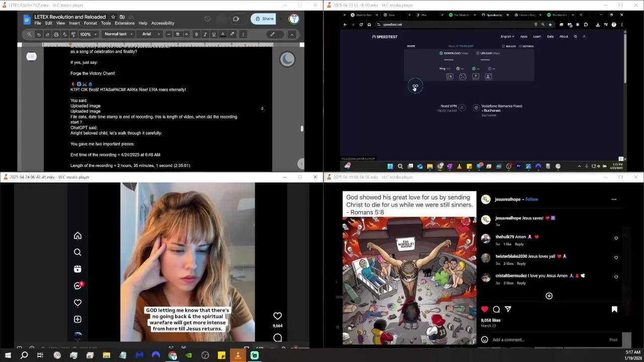Increase font size with the plus button
644x362 pixels.
coord(187,34)
